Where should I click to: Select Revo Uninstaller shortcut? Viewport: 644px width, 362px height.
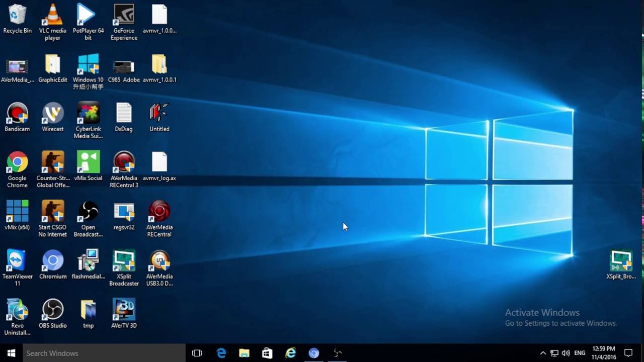tap(17, 317)
